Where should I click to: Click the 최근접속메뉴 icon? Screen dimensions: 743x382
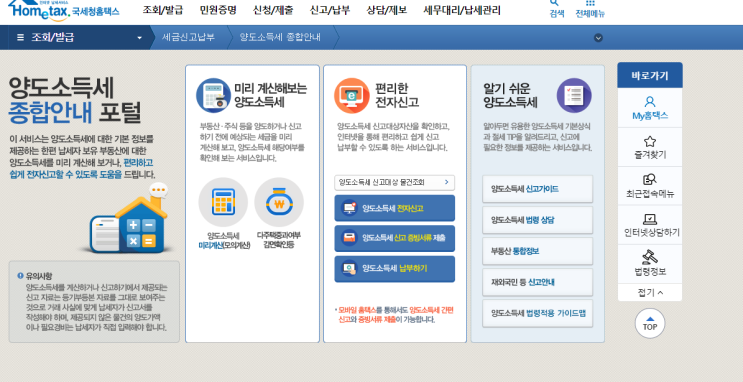coord(650,180)
